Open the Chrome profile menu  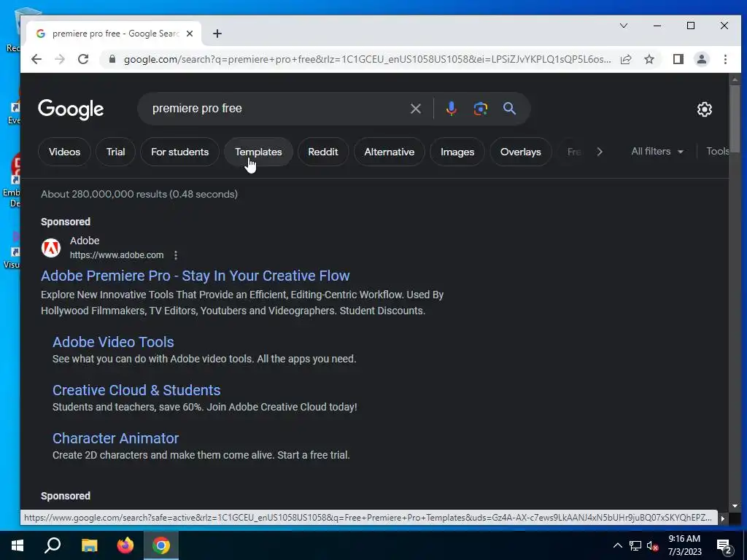pos(702,59)
